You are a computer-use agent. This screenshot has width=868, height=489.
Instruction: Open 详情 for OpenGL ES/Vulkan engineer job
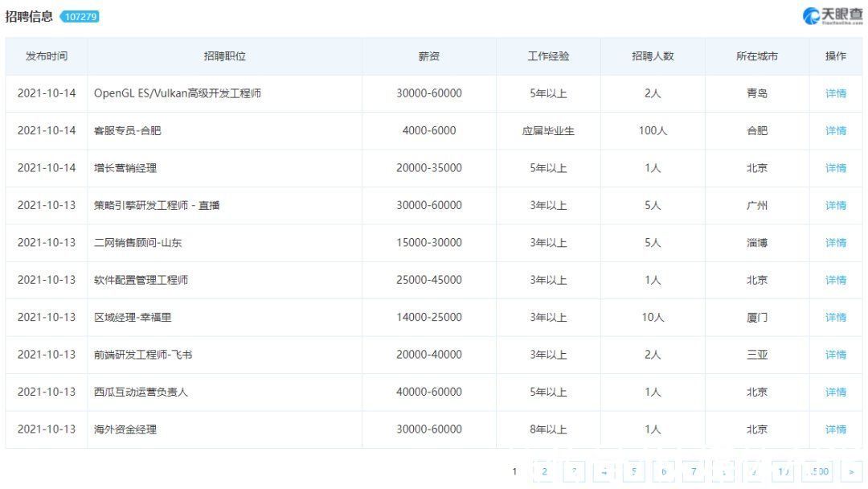835,93
